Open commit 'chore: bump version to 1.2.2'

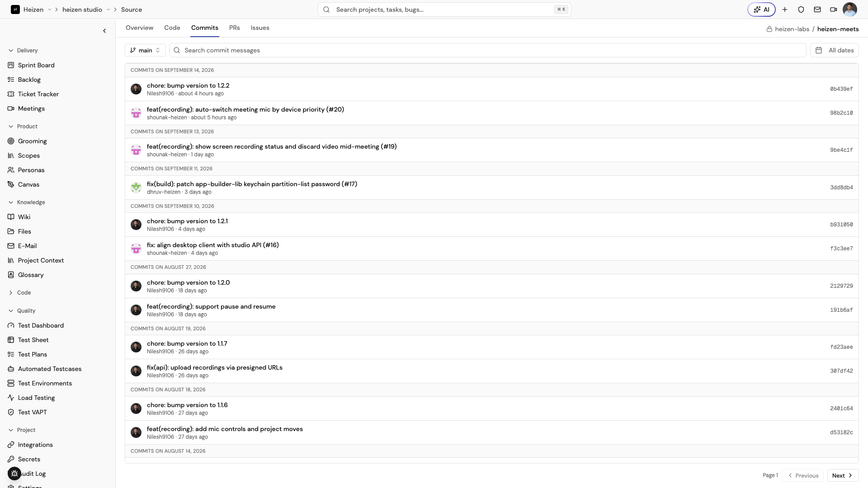click(x=188, y=85)
